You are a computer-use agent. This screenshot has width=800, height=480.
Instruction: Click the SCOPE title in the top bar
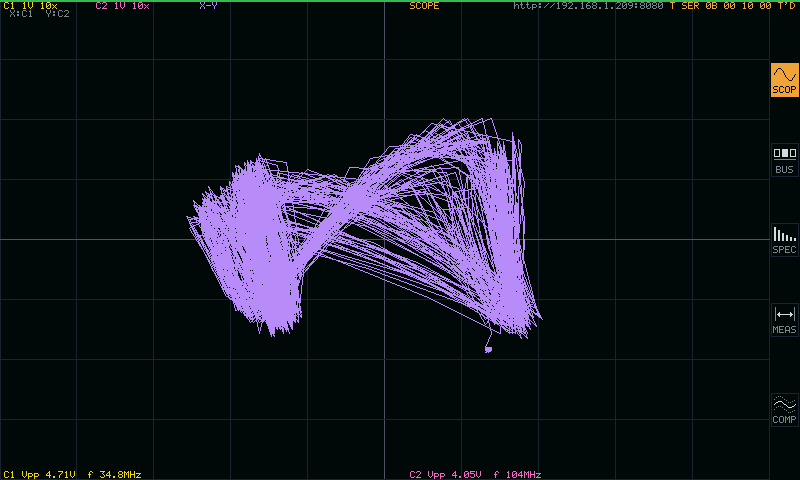(424, 6)
